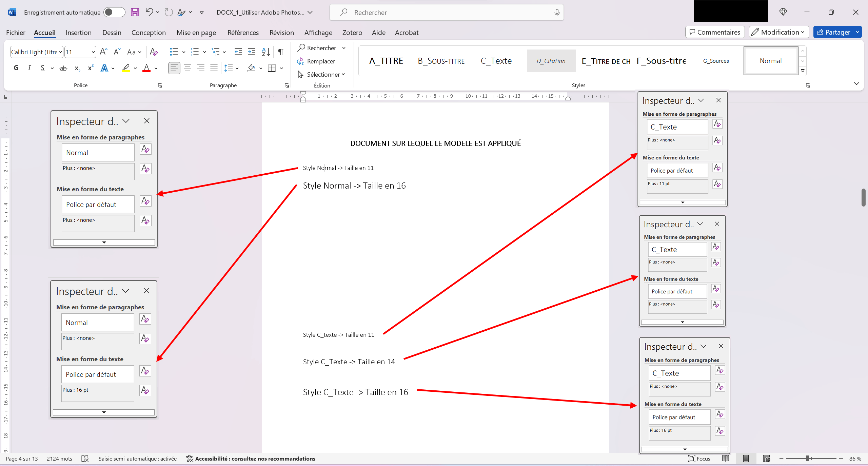Clear all formatting with the eraser A icon
Screen dimensions: 868x466
154,52
